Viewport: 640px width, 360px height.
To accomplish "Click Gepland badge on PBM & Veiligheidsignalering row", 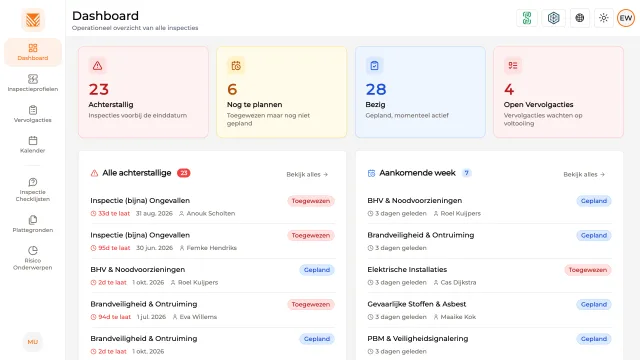I will pos(594,339).
